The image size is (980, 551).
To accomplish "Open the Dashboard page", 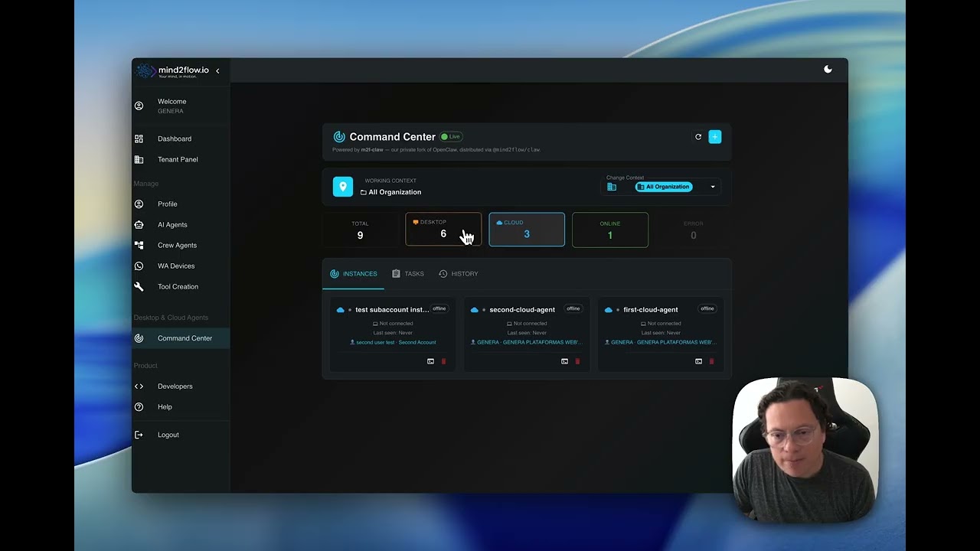I will pyautogui.click(x=181, y=139).
